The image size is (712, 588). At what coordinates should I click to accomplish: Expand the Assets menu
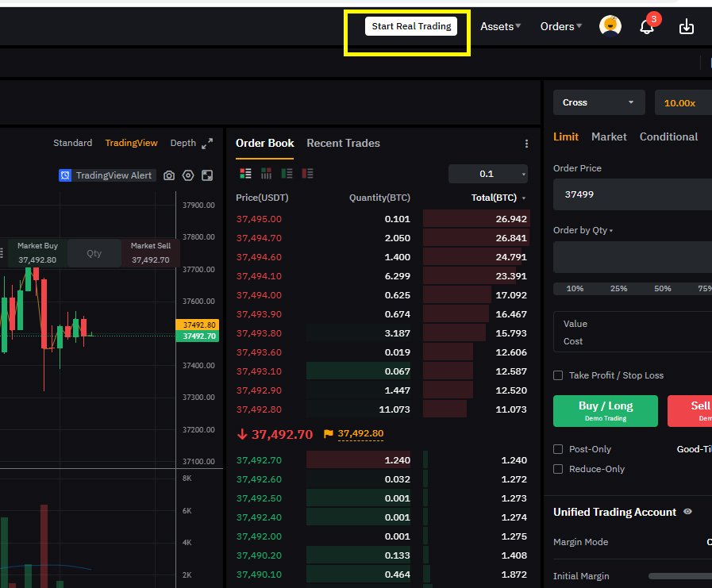click(500, 26)
